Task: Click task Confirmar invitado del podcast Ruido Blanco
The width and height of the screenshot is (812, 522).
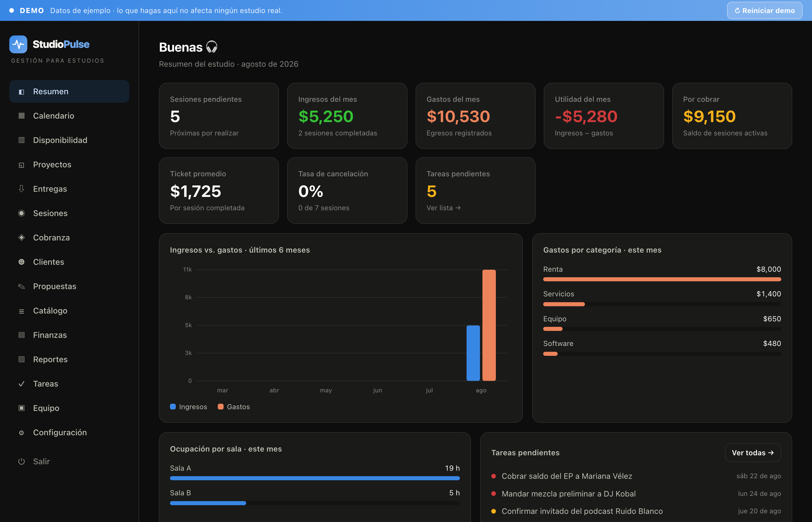Action: point(636,511)
